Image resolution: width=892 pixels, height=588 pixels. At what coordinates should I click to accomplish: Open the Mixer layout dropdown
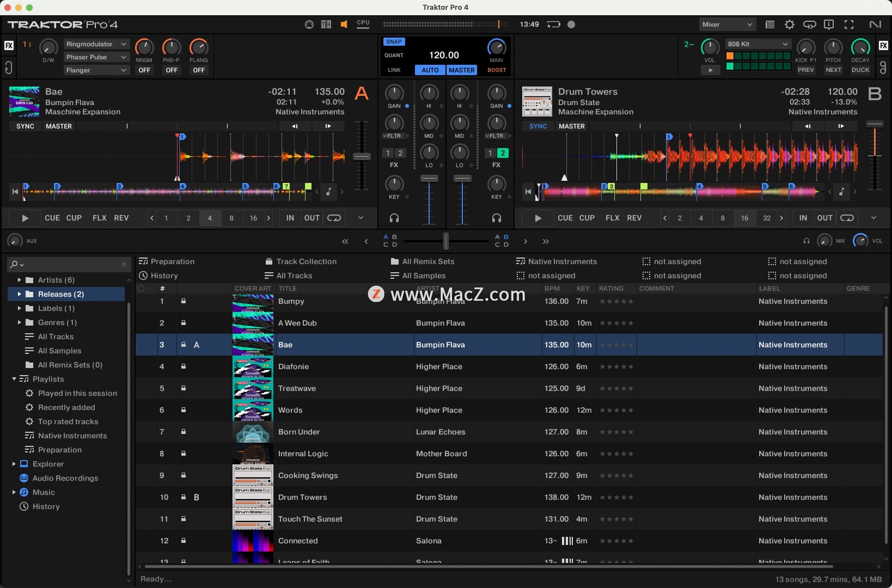[x=727, y=25]
